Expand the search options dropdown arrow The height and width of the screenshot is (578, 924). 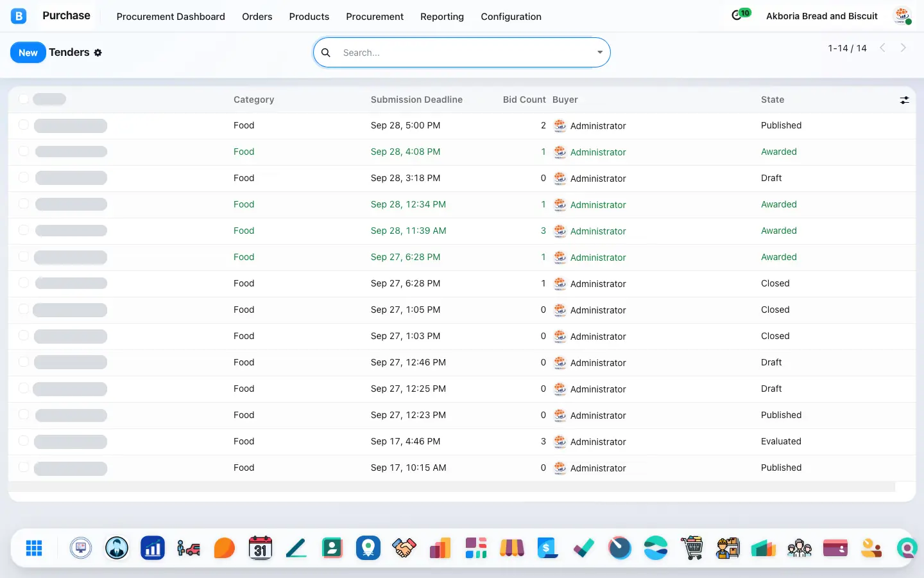(x=600, y=53)
